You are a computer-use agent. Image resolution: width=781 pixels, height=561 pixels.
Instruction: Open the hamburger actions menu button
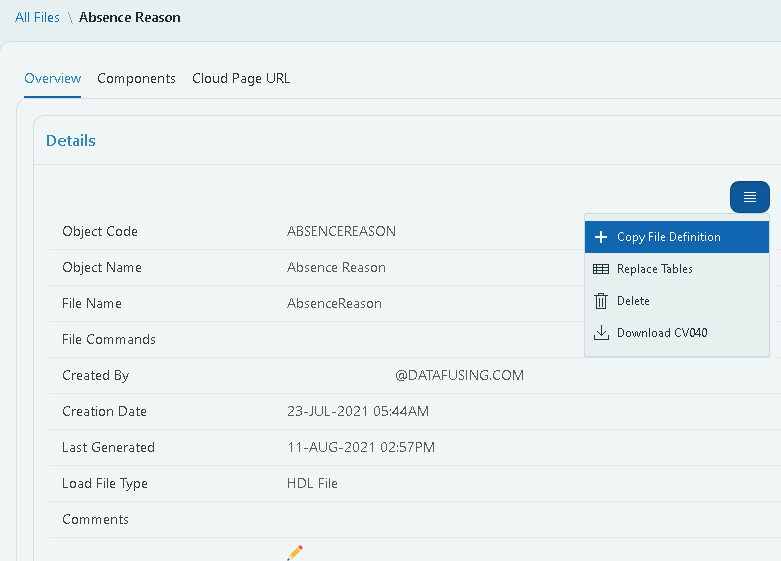(750, 197)
